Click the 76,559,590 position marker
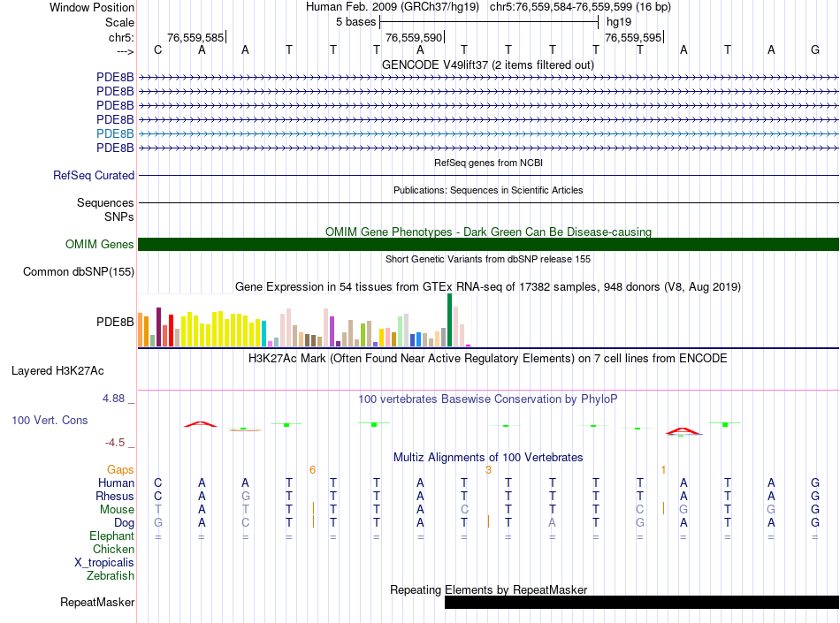Screen dimensions: 840x623 pyautogui.click(x=414, y=37)
